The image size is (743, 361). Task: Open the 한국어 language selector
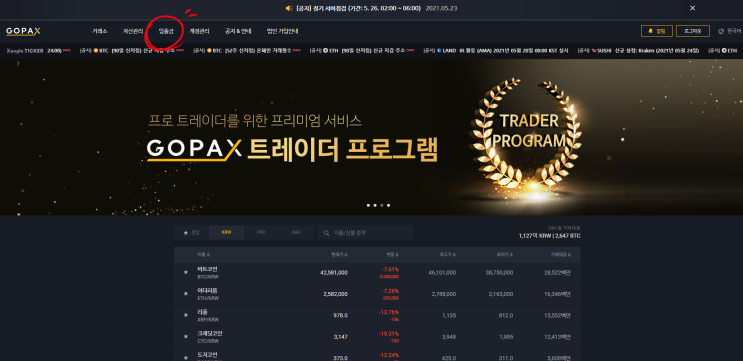(x=730, y=31)
